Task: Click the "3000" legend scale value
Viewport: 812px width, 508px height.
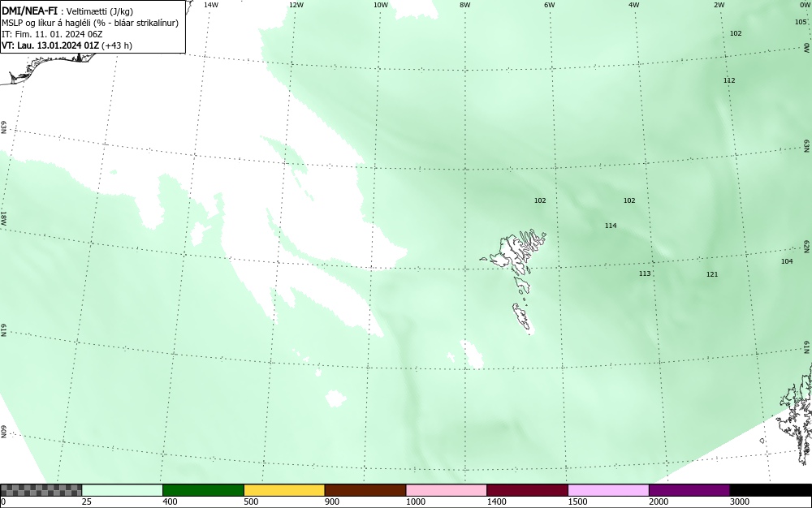Action: click(x=741, y=502)
